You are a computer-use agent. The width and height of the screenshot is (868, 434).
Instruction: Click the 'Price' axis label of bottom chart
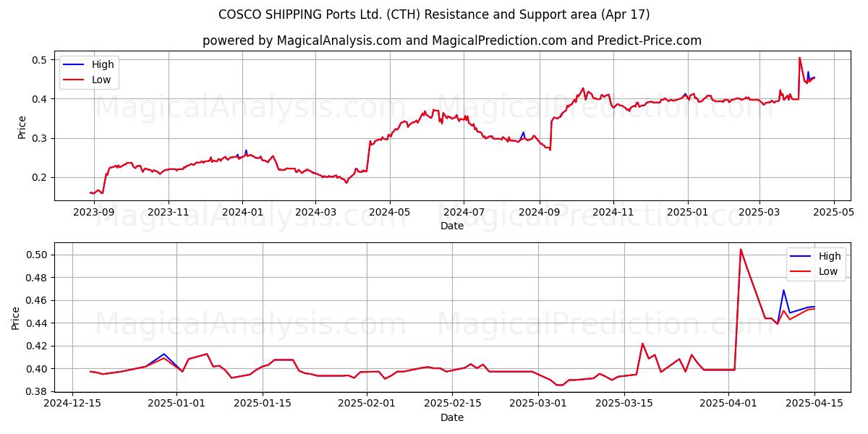pyautogui.click(x=17, y=318)
